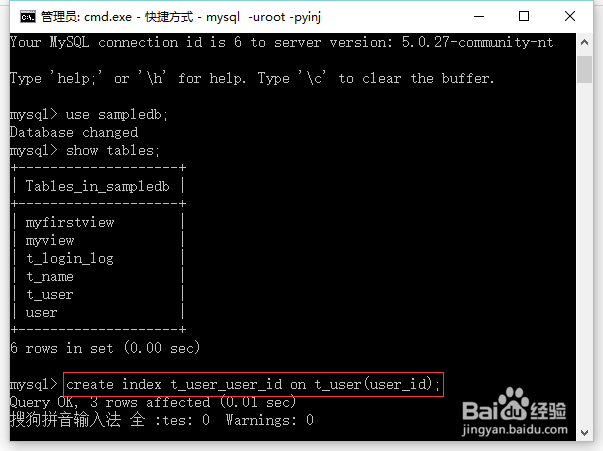The width and height of the screenshot is (603, 451).
Task: Click the window title text
Action: click(x=181, y=17)
